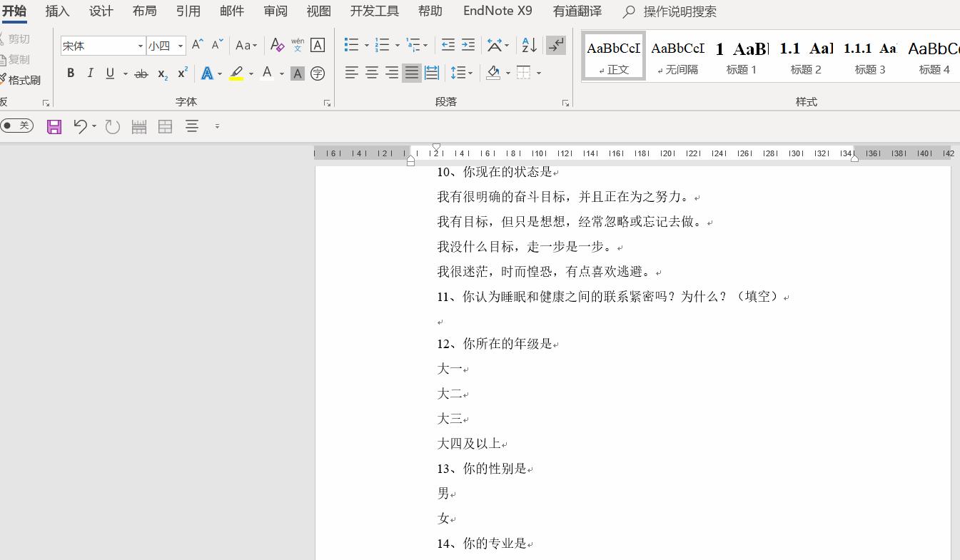Turn off the quick toolbar switch

click(x=16, y=126)
